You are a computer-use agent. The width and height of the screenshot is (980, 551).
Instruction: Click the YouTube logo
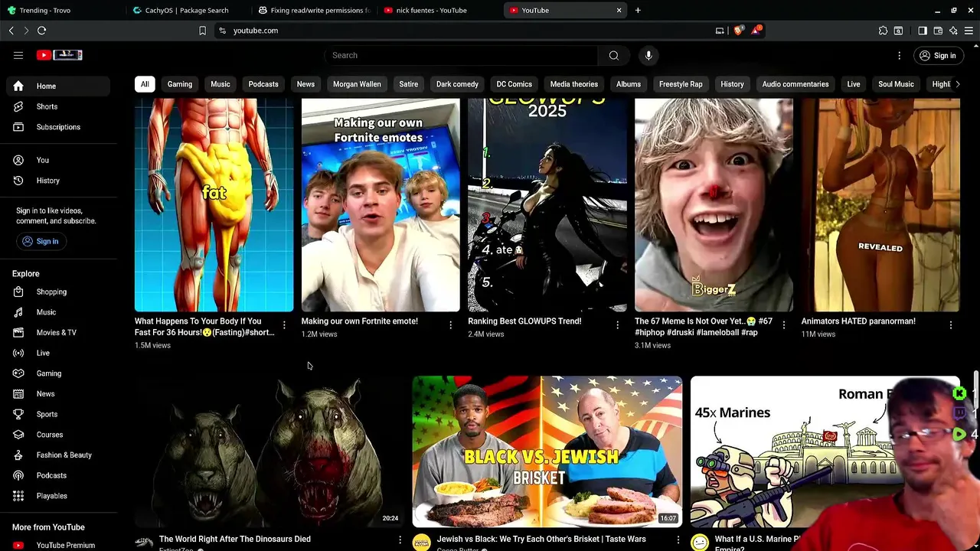coord(59,55)
